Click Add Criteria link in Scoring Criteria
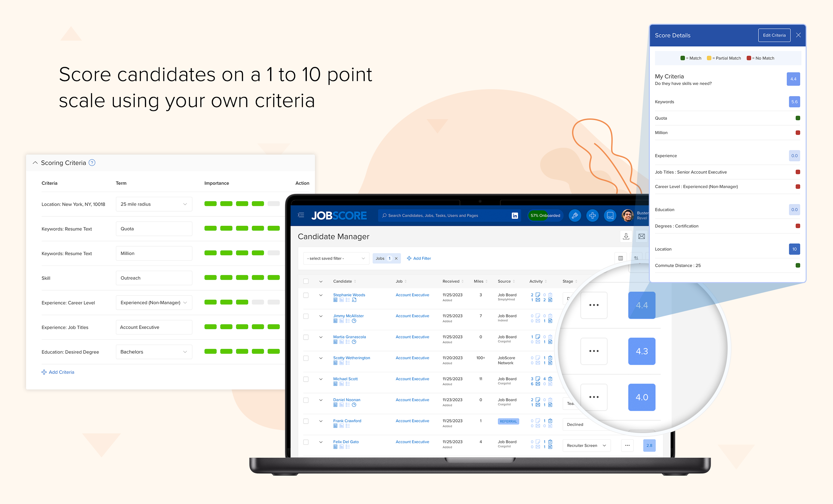833x504 pixels. point(58,371)
